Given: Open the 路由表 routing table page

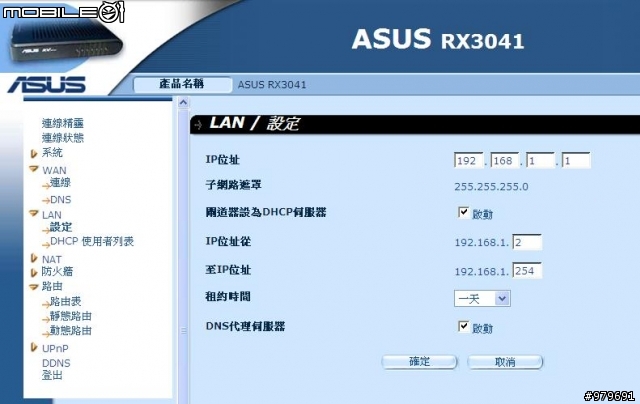Looking at the screenshot, I should point(65,302).
